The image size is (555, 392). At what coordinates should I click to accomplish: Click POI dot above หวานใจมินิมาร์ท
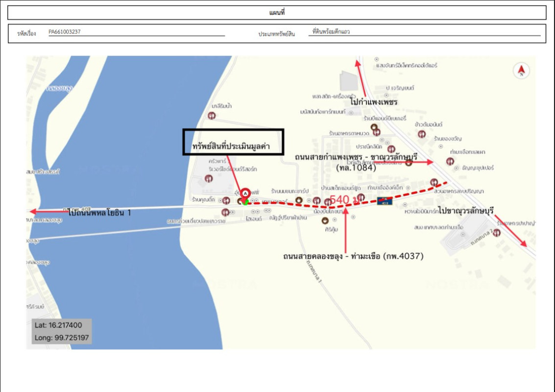pyautogui.click(x=405, y=205)
